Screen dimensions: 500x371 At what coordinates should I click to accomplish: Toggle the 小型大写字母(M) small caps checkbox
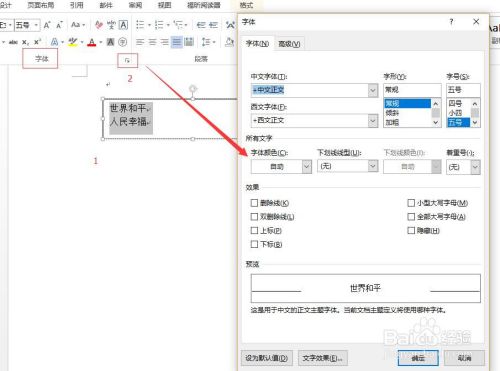pos(411,203)
